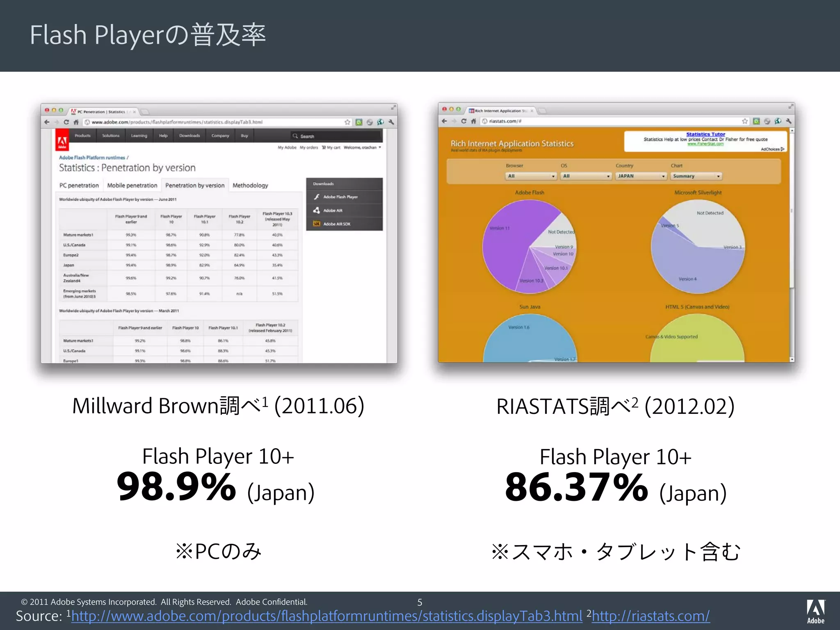Switch to the Mobile penetration tab
This screenshot has width=840, height=630.
(x=132, y=185)
